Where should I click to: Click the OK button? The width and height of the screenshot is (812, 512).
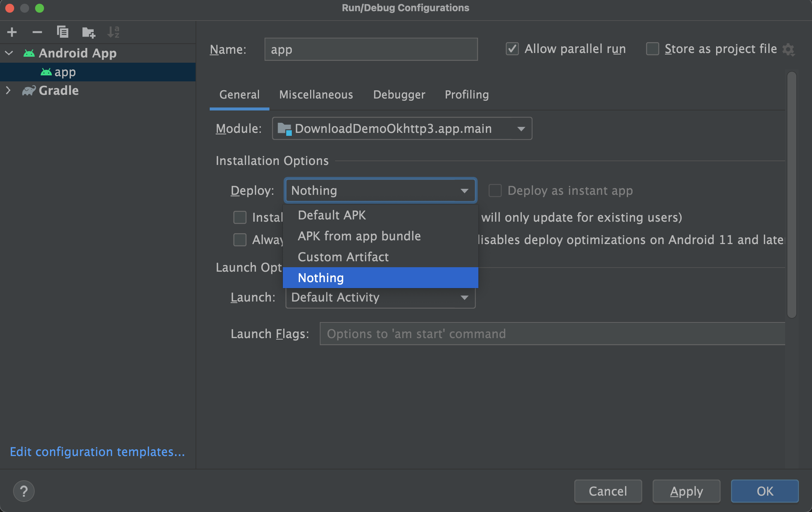point(765,491)
